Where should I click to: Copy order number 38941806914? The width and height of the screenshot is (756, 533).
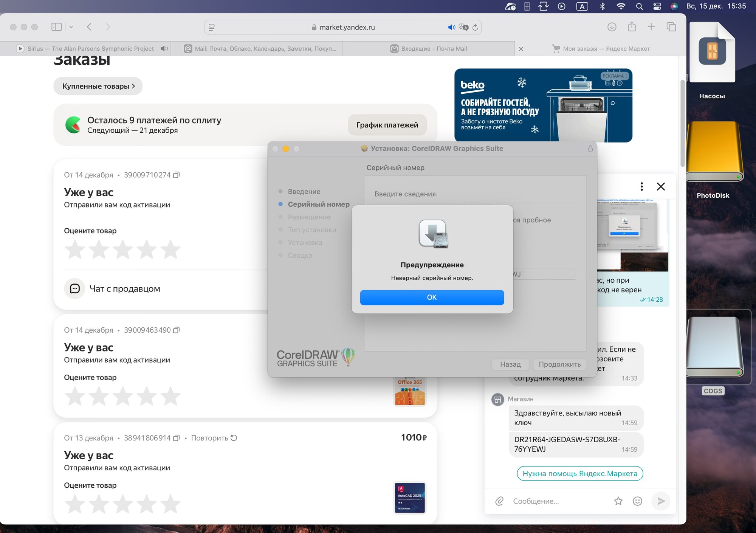coord(177,438)
